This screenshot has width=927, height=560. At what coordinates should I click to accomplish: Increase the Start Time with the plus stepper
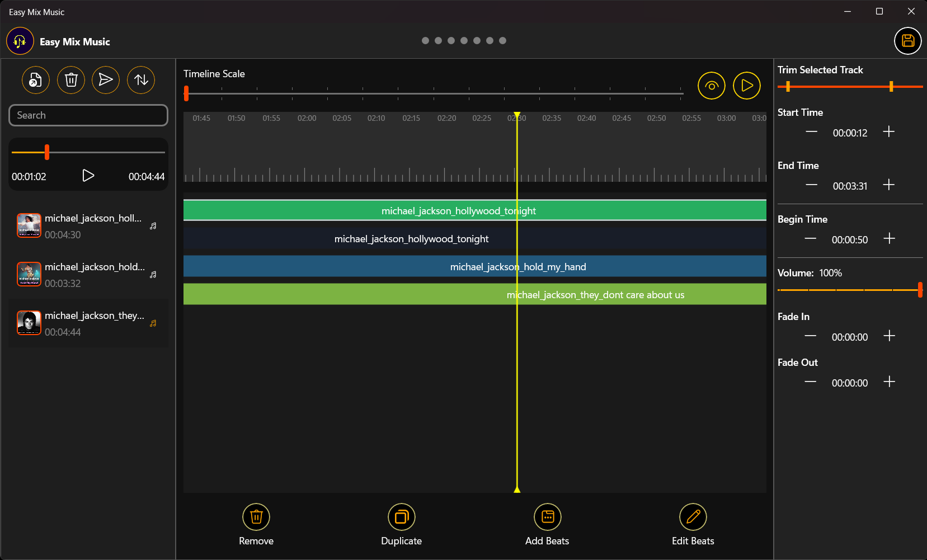tap(888, 131)
